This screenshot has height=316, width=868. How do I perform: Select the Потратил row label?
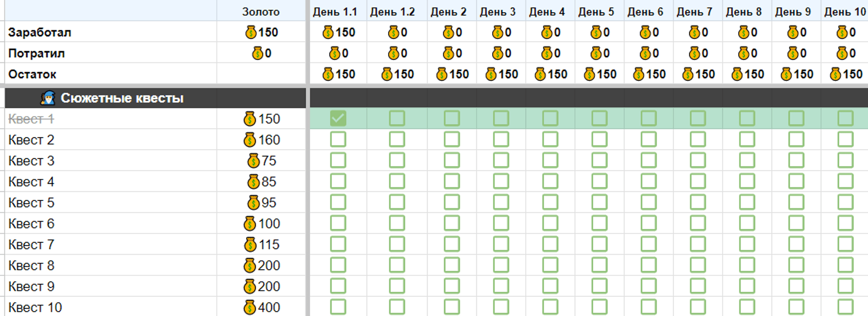[36, 53]
